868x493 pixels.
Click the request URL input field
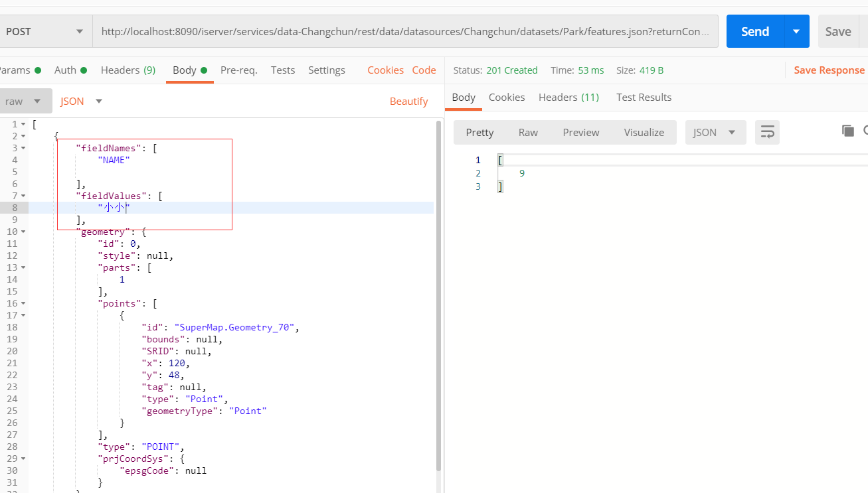(x=405, y=31)
